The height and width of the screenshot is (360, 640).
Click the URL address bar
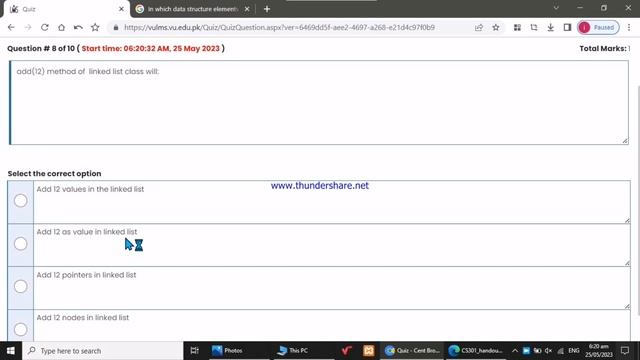pos(280,27)
